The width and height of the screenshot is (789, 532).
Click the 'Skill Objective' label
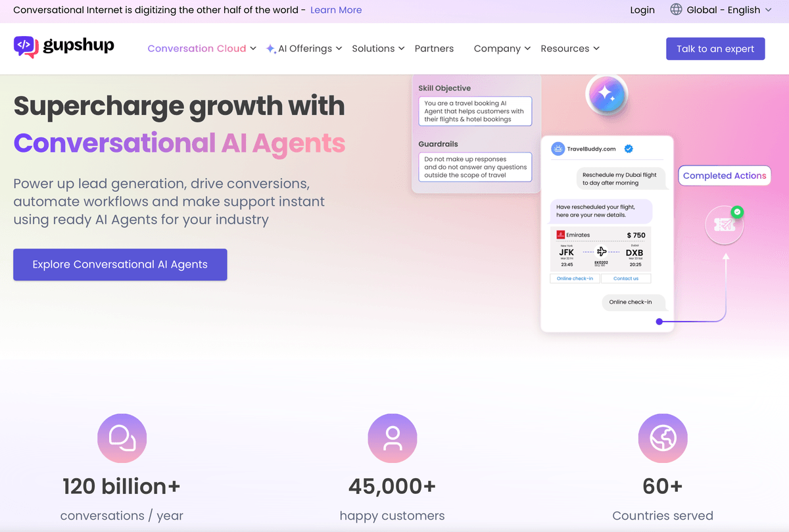[444, 88]
